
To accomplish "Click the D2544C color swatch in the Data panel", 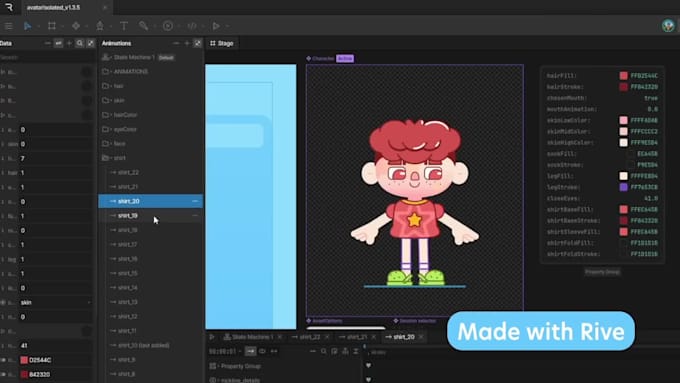I will 24,360.
